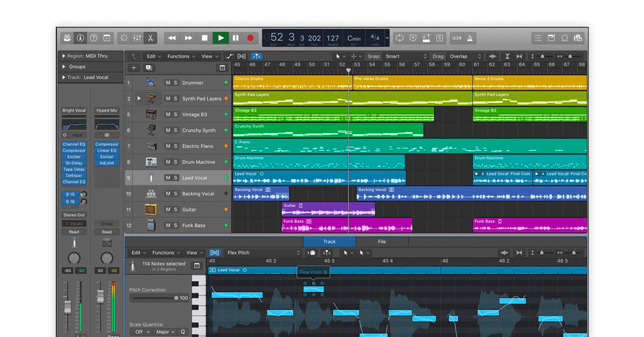
Task: Open the Linear EQ plug-in slot
Action: (107, 151)
